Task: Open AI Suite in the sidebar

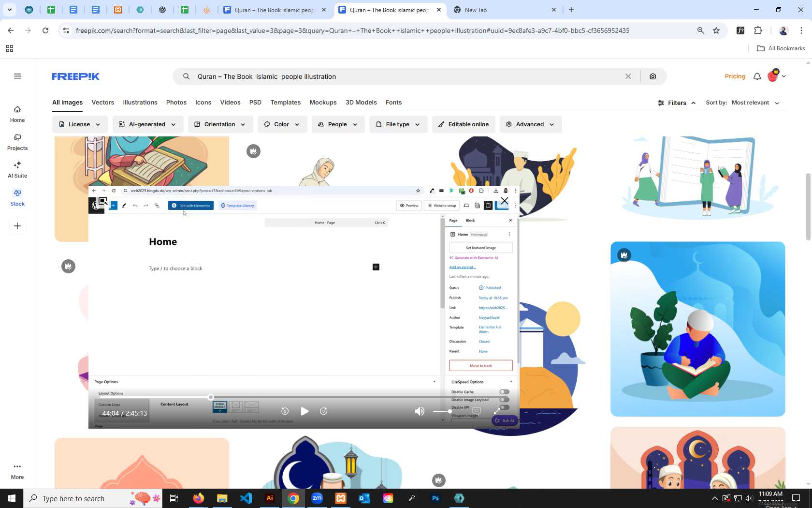Action: pos(17,170)
